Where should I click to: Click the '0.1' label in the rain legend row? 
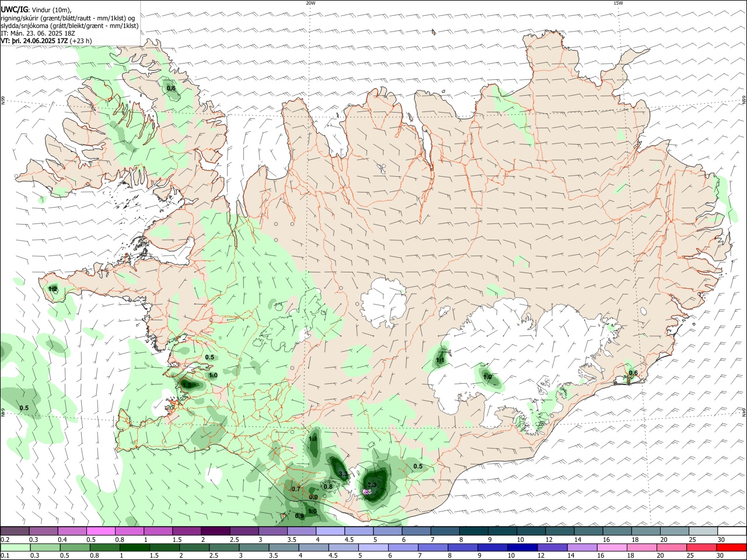tap(5, 555)
